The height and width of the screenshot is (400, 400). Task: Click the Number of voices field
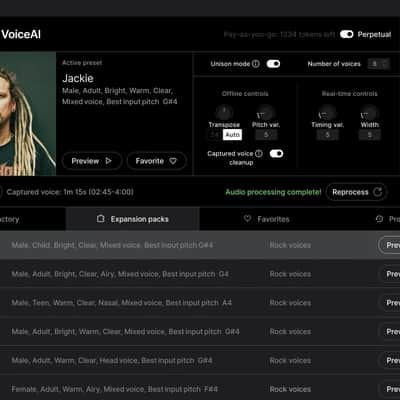pos(378,64)
